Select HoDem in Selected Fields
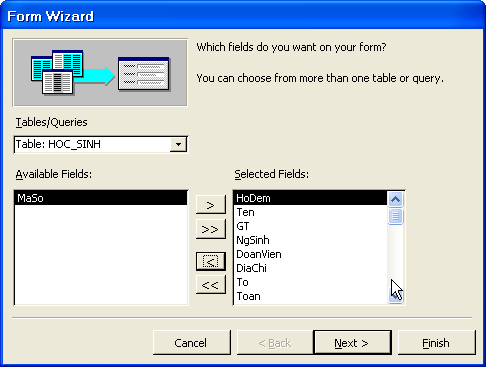Image resolution: width=486 pixels, height=367 pixels. 311,198
